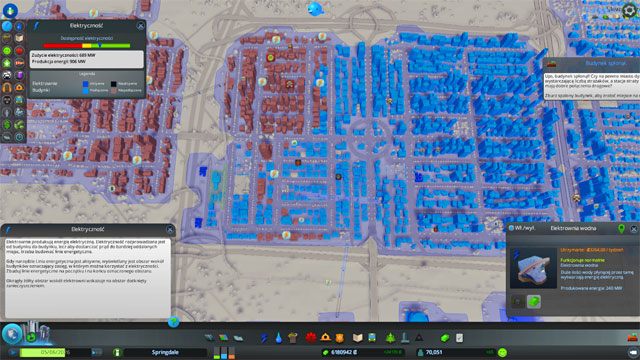Activate the bulldozer tool

click(x=633, y=338)
